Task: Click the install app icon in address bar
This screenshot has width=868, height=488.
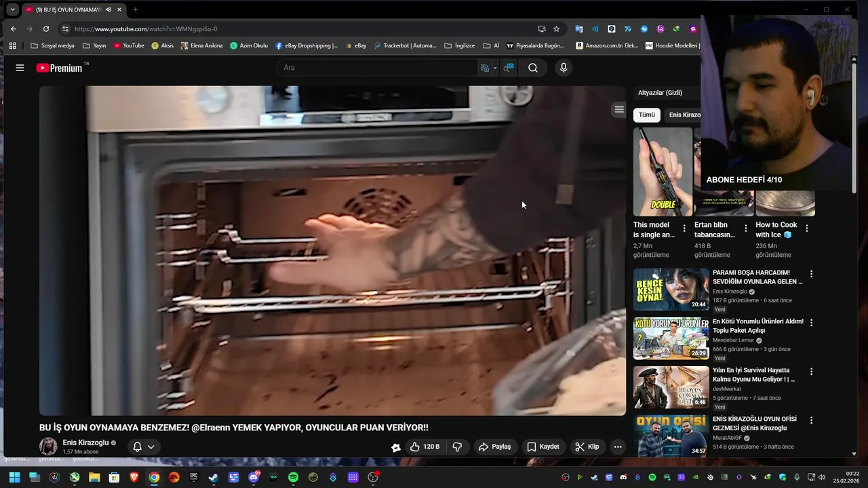Action: (x=542, y=29)
